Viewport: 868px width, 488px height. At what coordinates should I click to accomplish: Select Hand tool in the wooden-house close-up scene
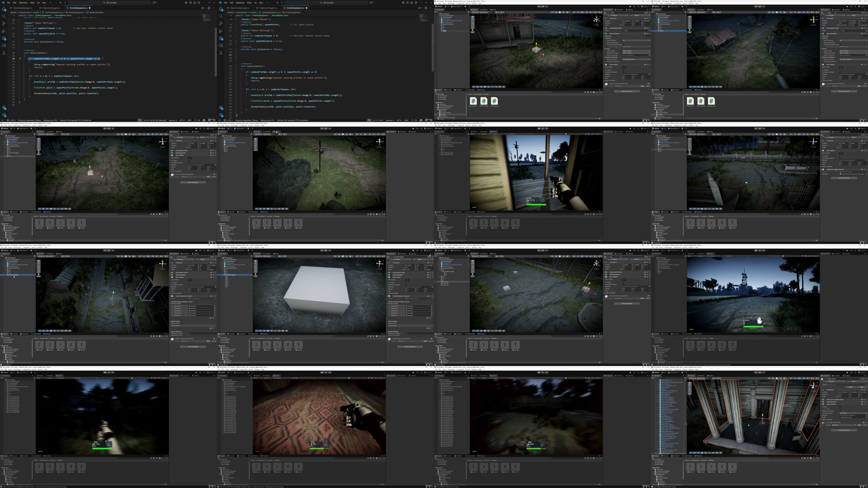[x=473, y=16]
